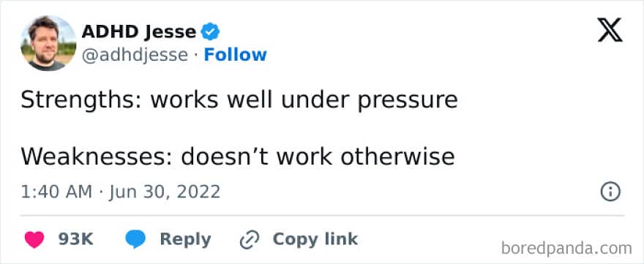Open the X logo in the corner
644x264 pixels.
[610, 31]
